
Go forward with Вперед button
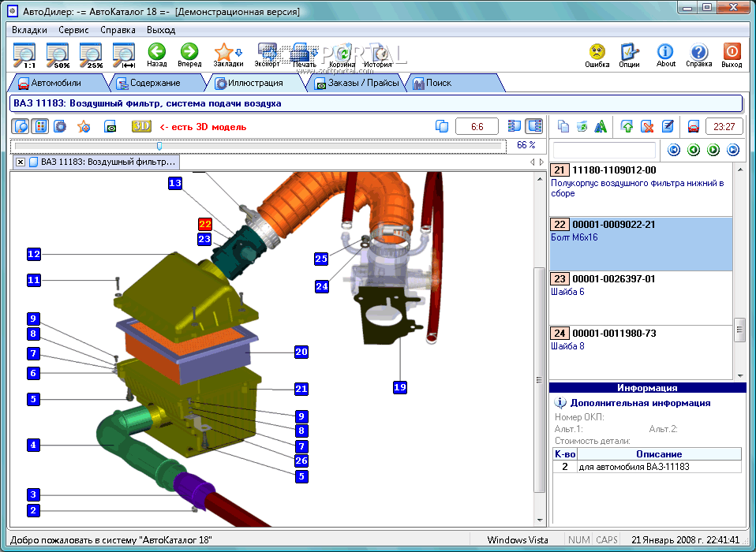pyautogui.click(x=189, y=55)
